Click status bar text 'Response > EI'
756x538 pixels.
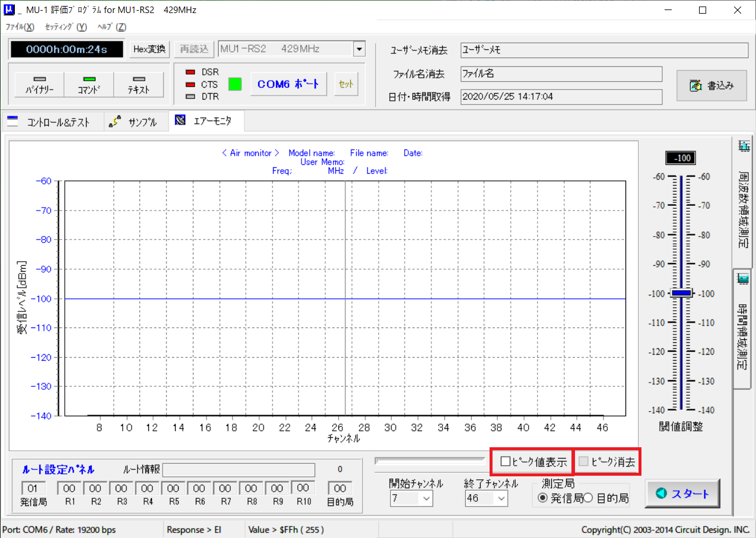194,530
